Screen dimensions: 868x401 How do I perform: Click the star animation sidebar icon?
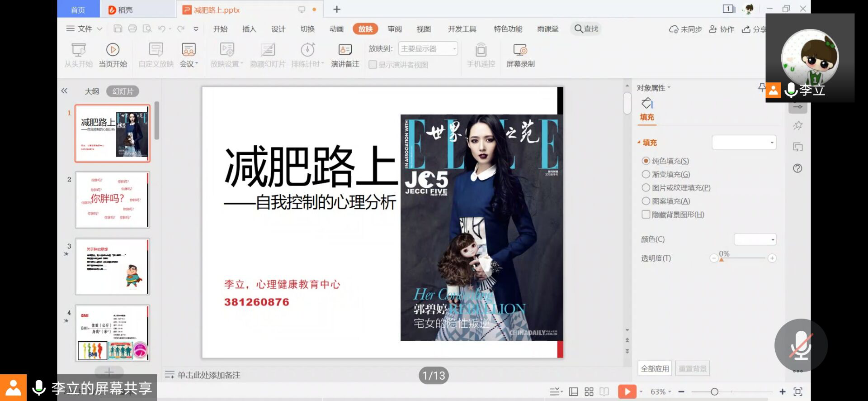(x=797, y=125)
